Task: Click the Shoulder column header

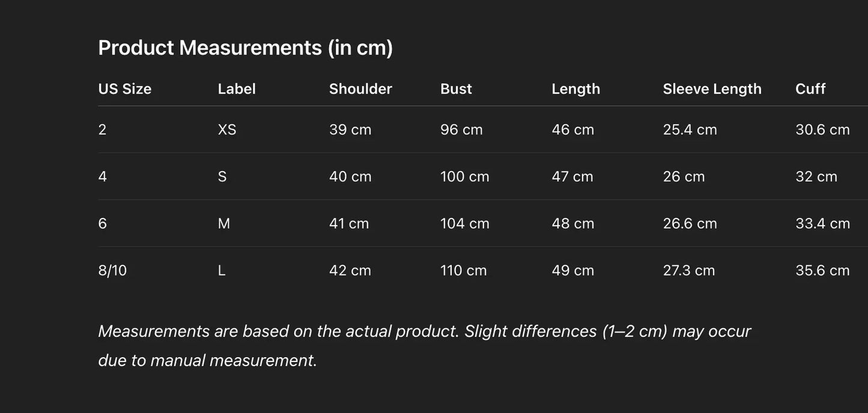Action: (x=360, y=89)
